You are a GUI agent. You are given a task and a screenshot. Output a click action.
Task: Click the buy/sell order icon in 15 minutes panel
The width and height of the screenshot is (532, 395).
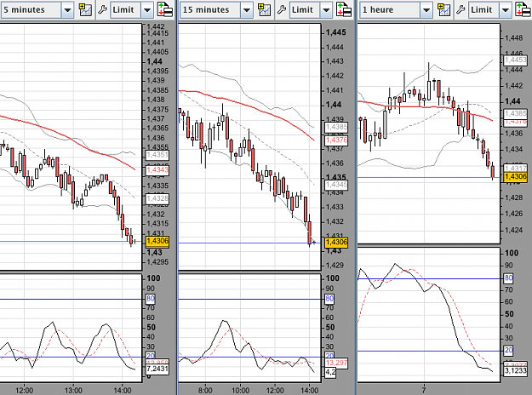coord(345,10)
